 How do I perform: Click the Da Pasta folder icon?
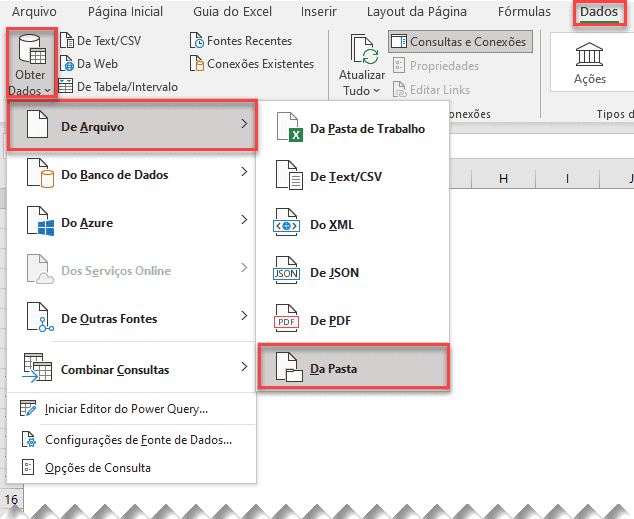coord(289,367)
